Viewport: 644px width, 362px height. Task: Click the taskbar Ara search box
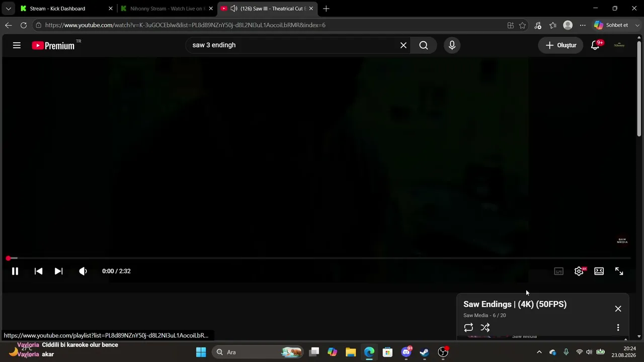258,352
